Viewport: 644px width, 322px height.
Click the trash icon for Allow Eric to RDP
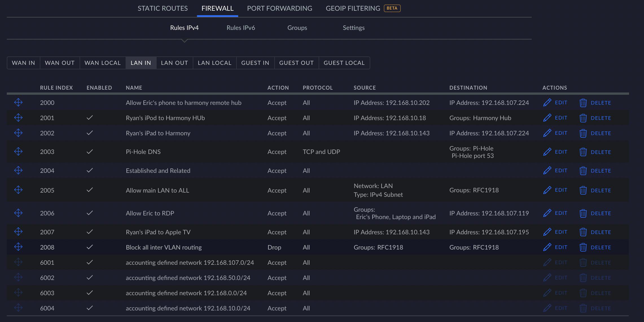pyautogui.click(x=583, y=213)
